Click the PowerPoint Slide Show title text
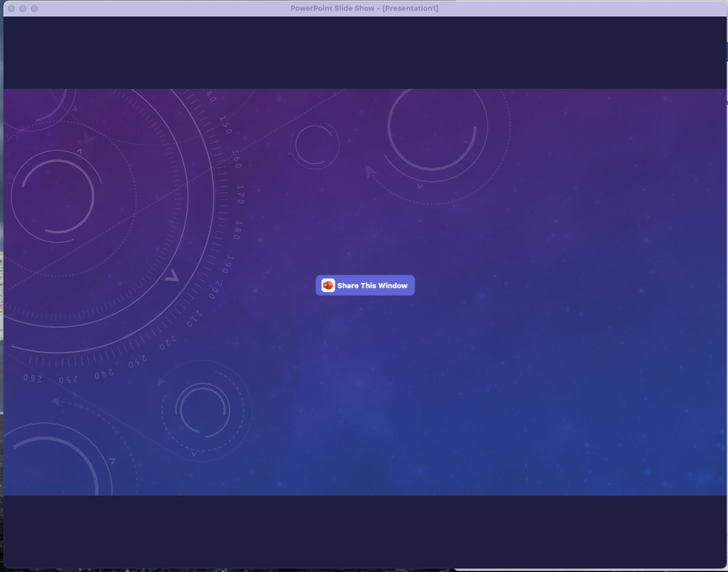The width and height of the screenshot is (728, 572). point(364,8)
